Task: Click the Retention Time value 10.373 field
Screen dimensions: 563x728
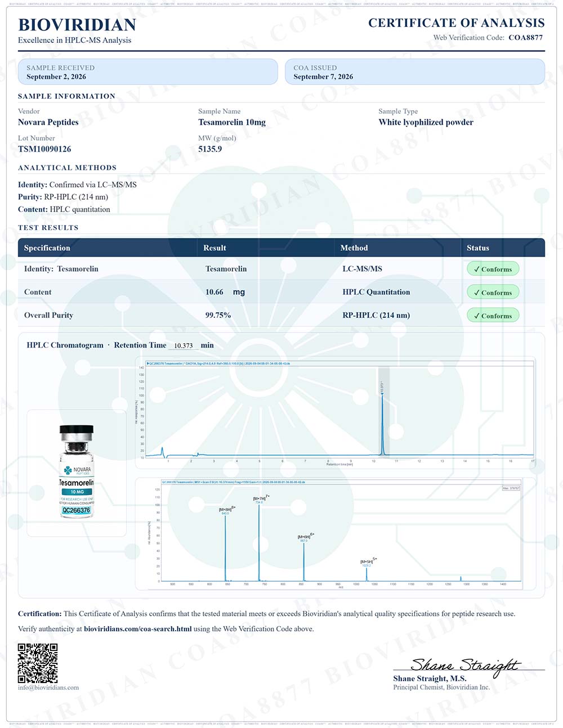Action: (x=184, y=345)
